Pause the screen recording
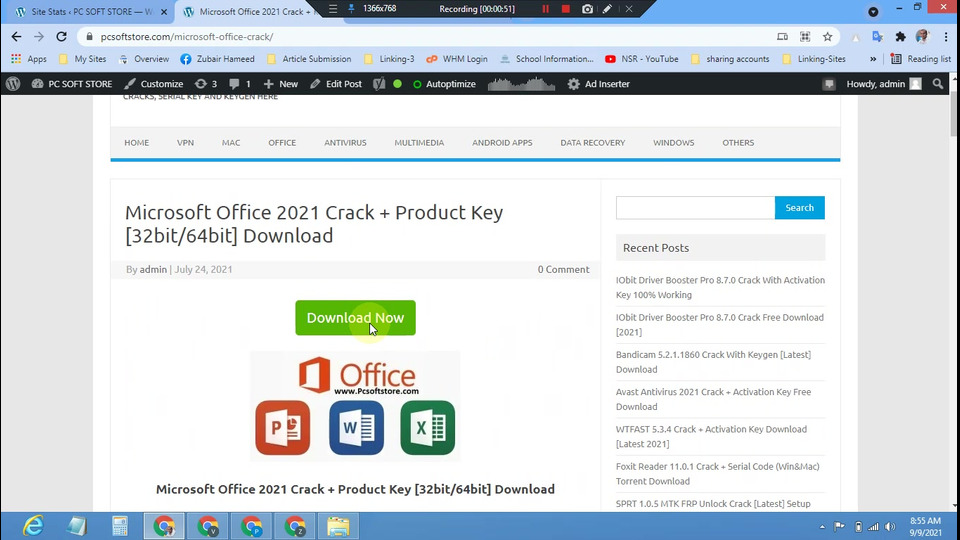960x540 pixels. click(x=545, y=9)
